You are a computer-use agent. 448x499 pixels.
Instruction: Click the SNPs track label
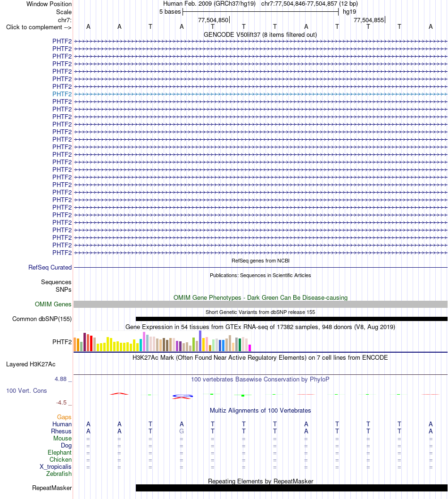pyautogui.click(x=64, y=289)
